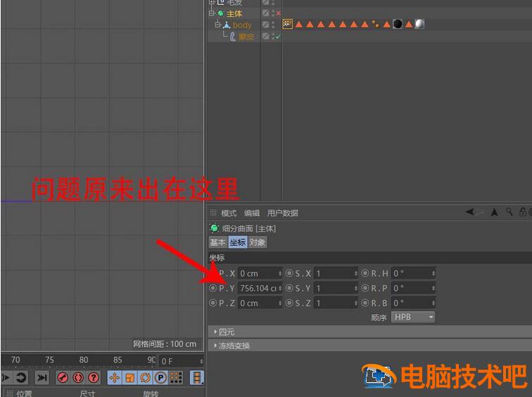
Task: Click the S.X animation radio dot
Action: [289, 273]
